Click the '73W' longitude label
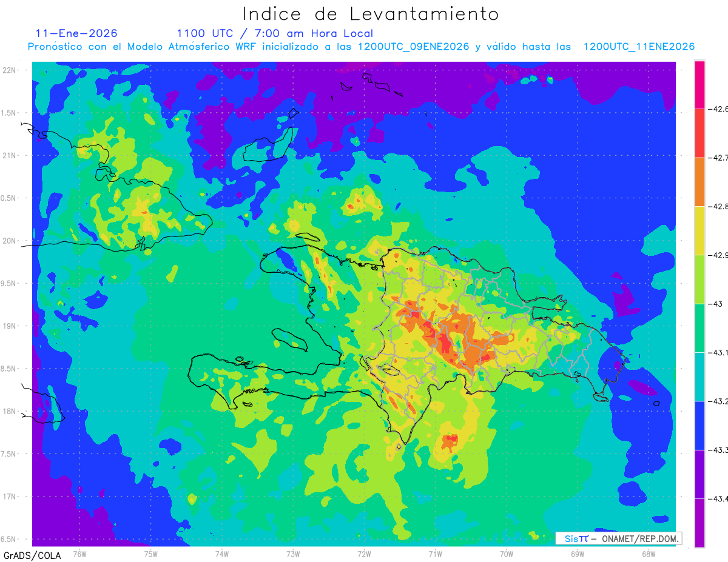The image size is (728, 562). [293, 554]
